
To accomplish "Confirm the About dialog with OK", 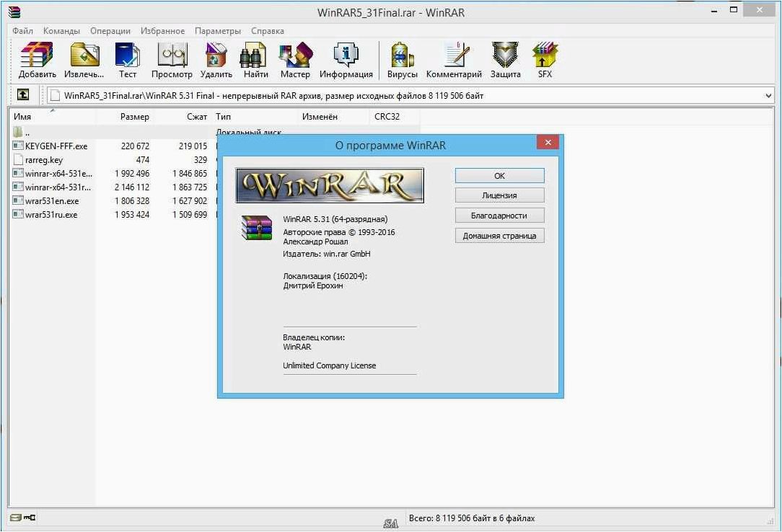I will pyautogui.click(x=499, y=175).
